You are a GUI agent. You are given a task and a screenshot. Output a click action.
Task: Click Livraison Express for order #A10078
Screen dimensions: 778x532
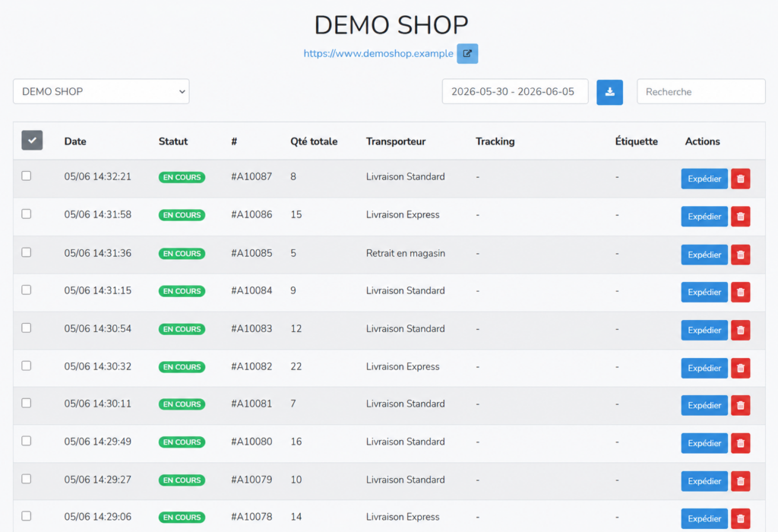[403, 517]
